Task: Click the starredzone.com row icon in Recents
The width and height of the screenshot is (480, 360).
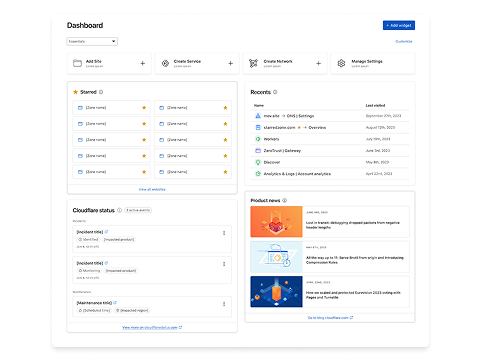Action: point(258,127)
